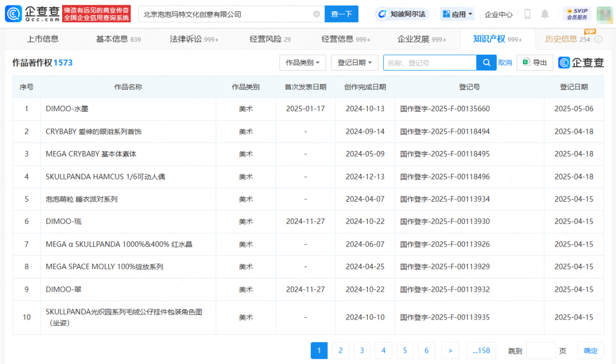Expand the 登记日期 filter dropdown

pos(355,63)
